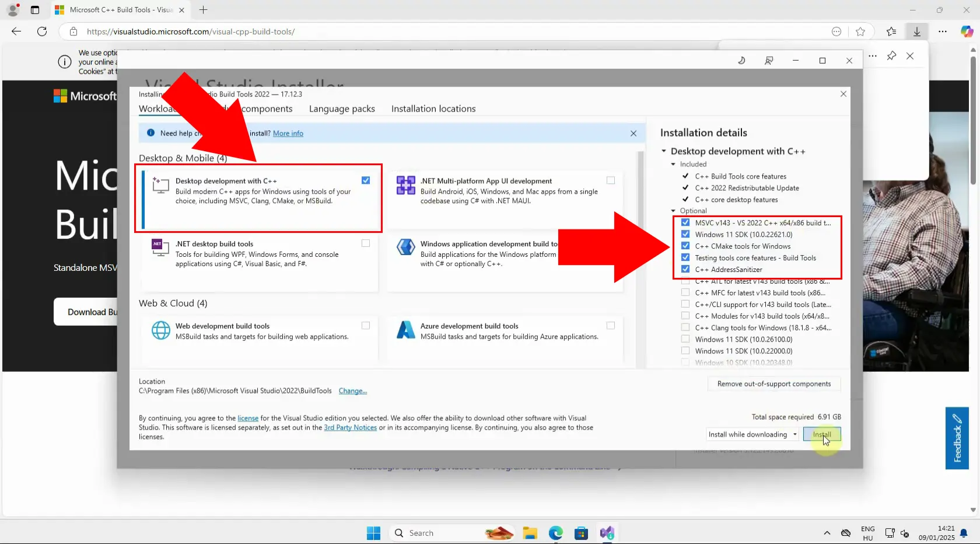Check .NET Multi-platform App UI development
The image size is (980, 544).
(x=611, y=180)
